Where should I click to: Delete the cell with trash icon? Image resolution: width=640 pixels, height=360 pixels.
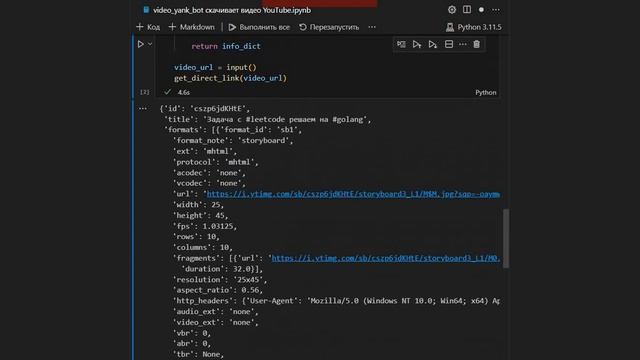[476, 44]
